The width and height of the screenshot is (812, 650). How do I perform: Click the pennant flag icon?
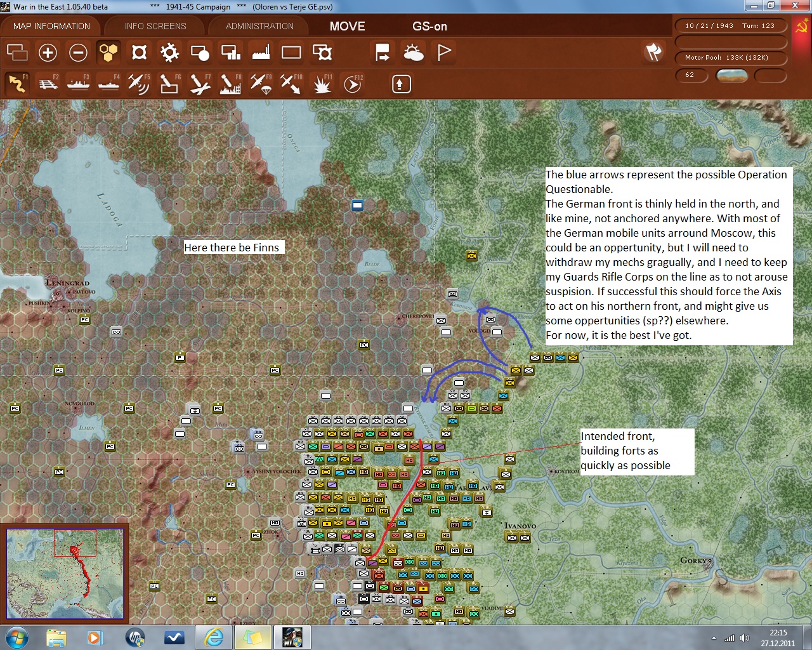tap(444, 52)
